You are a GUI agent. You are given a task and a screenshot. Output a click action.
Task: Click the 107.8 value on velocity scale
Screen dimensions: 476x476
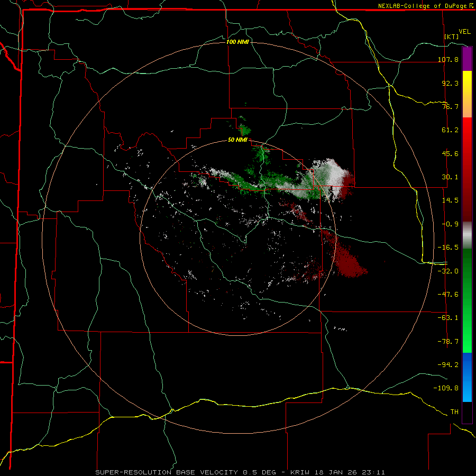(448, 59)
